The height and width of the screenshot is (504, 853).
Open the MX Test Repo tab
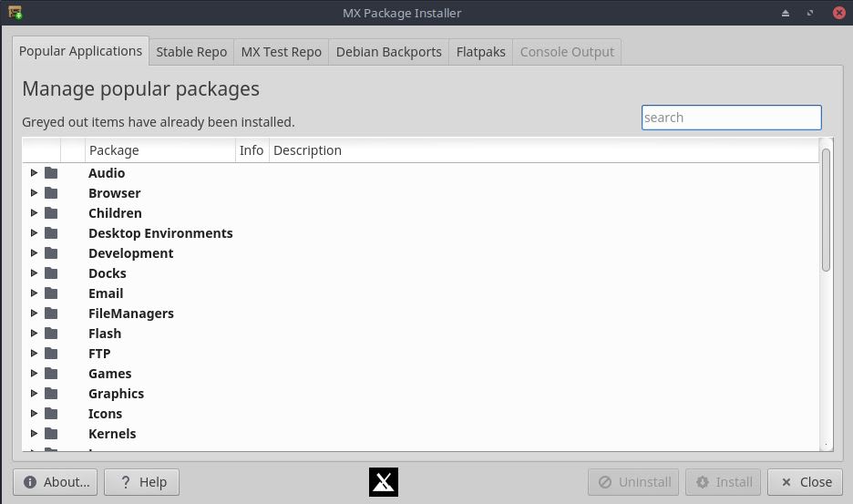282,52
